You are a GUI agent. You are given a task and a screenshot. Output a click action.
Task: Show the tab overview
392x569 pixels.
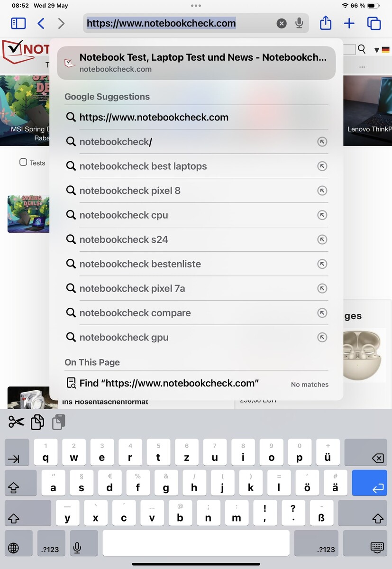pos(374,23)
